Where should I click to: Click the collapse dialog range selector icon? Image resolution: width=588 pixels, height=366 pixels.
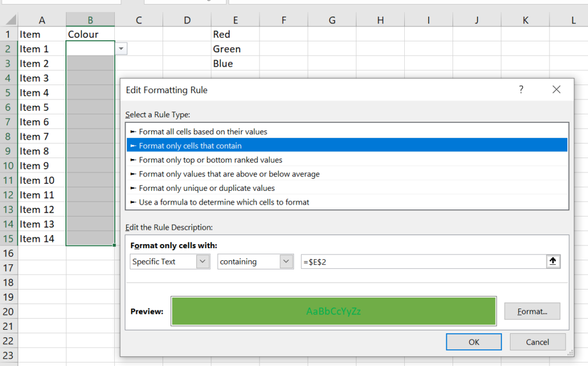click(x=553, y=261)
